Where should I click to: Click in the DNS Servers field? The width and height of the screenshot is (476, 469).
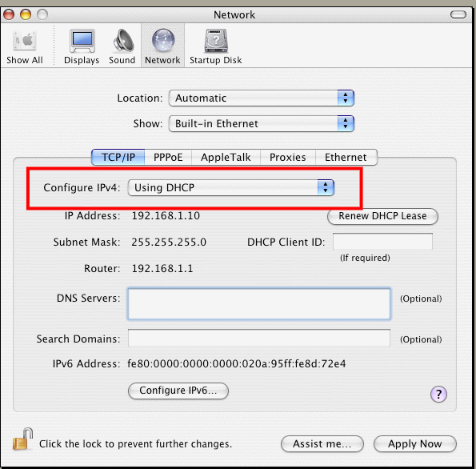[x=259, y=304]
